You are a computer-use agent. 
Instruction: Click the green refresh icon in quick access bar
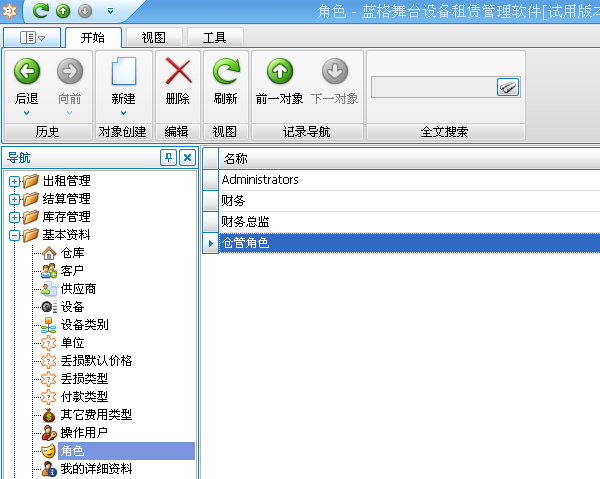[x=40, y=11]
